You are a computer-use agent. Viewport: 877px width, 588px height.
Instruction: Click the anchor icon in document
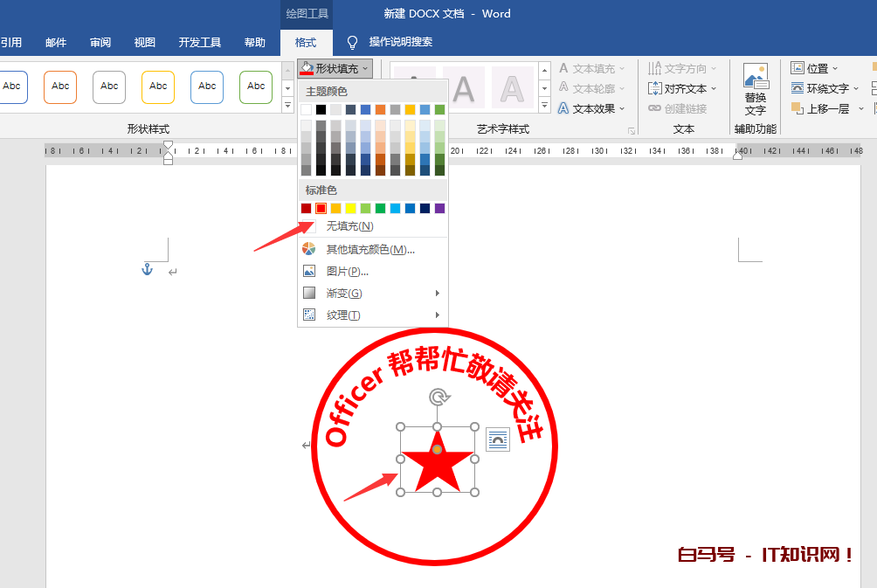(x=147, y=270)
